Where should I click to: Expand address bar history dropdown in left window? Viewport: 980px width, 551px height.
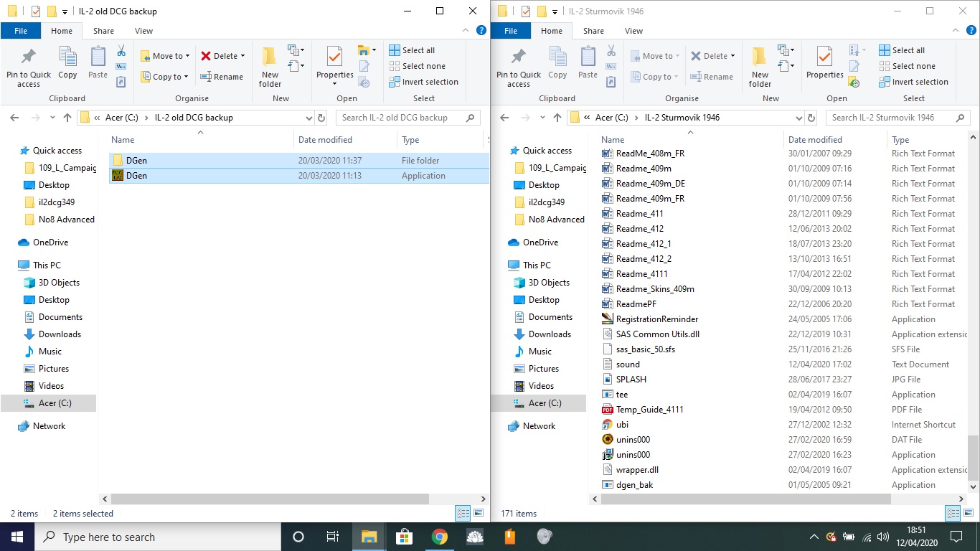pyautogui.click(x=309, y=118)
